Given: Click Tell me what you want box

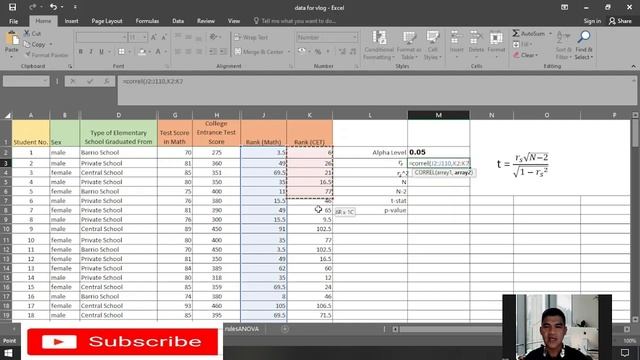Looking at the screenshot, I should click(295, 21).
